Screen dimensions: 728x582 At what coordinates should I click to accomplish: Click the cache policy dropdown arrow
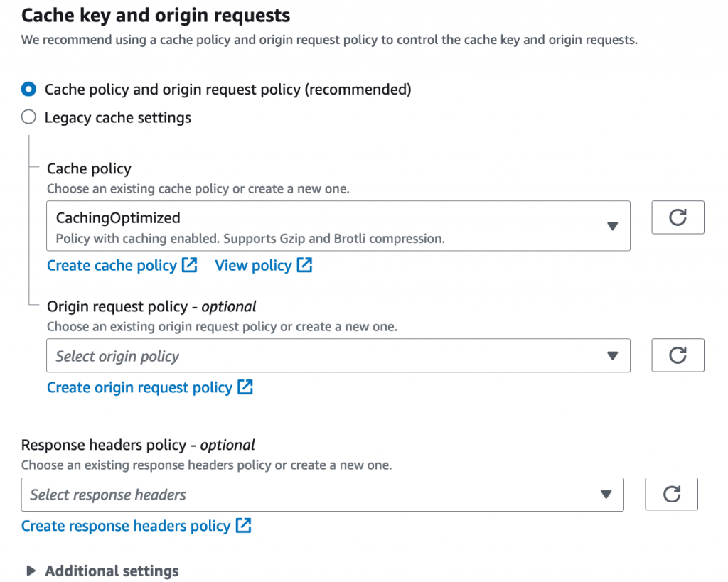tap(613, 226)
